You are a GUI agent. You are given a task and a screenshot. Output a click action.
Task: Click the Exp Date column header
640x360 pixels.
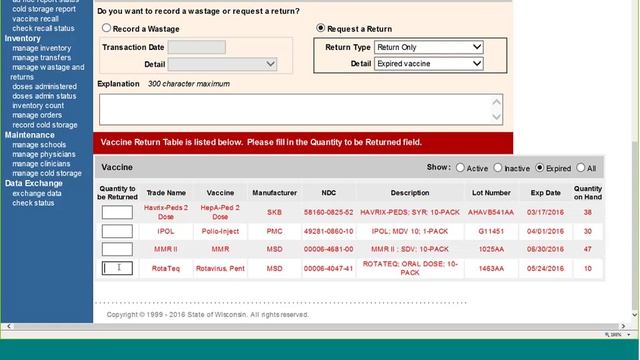pyautogui.click(x=545, y=193)
